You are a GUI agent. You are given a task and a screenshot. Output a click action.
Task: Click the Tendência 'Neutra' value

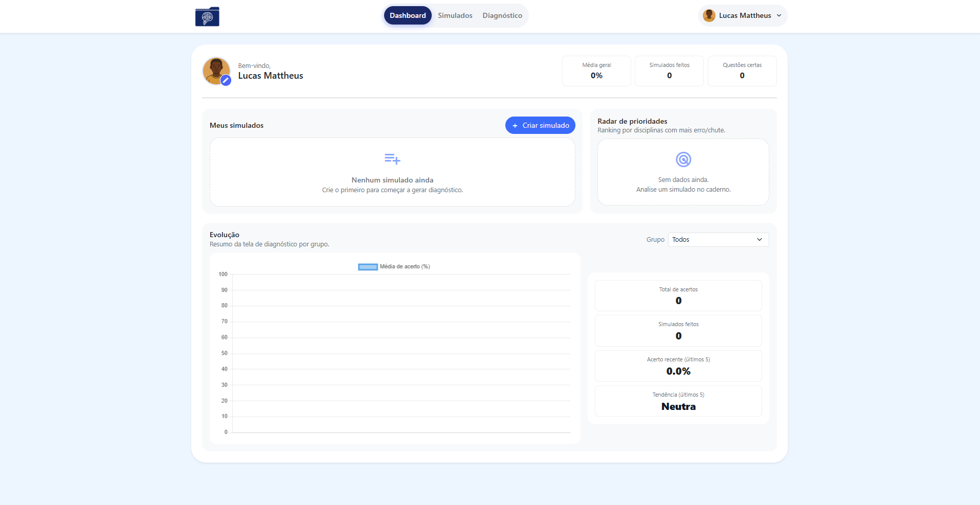point(678,407)
